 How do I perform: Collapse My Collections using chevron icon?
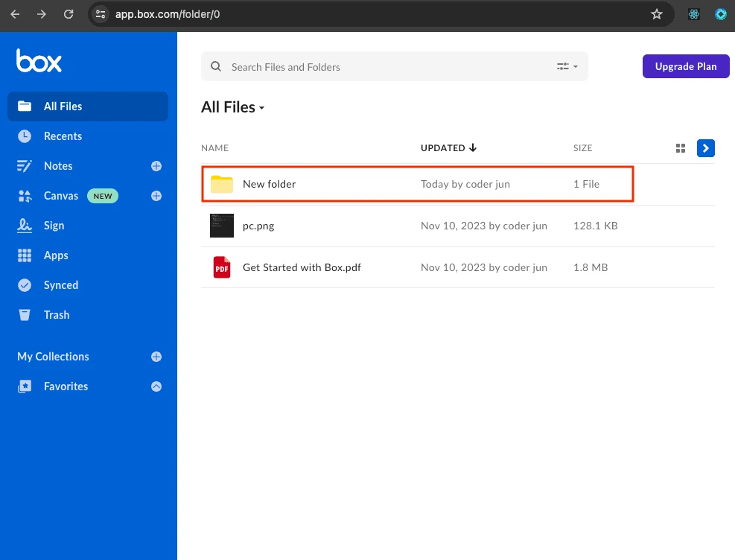[156, 386]
